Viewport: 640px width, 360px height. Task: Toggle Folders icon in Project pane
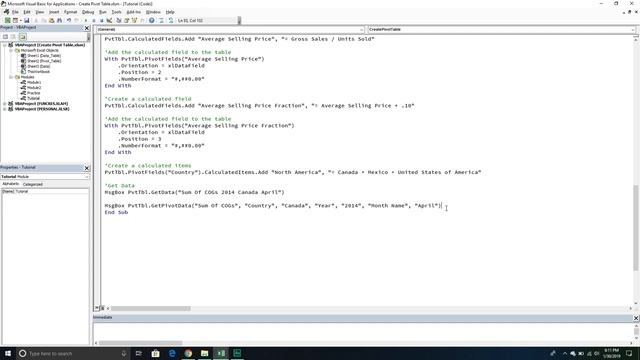pos(22,37)
